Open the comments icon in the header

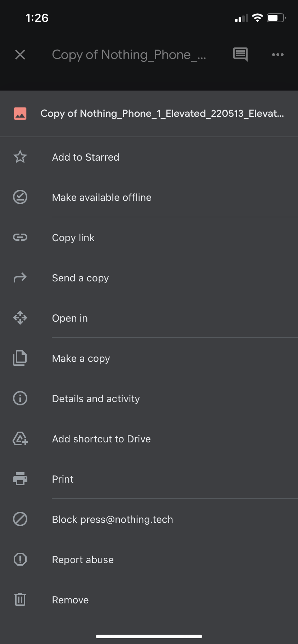240,55
